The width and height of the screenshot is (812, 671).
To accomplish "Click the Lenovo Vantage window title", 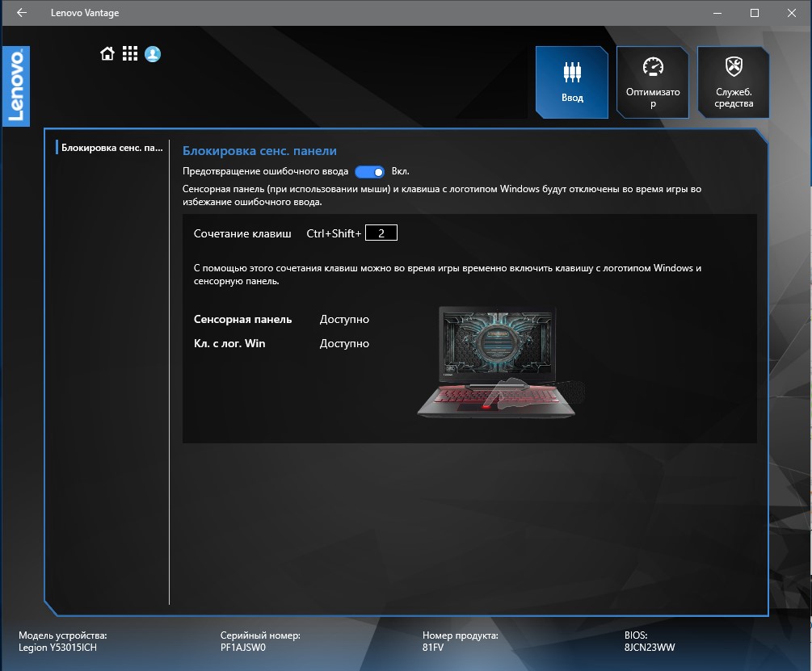I will point(85,13).
